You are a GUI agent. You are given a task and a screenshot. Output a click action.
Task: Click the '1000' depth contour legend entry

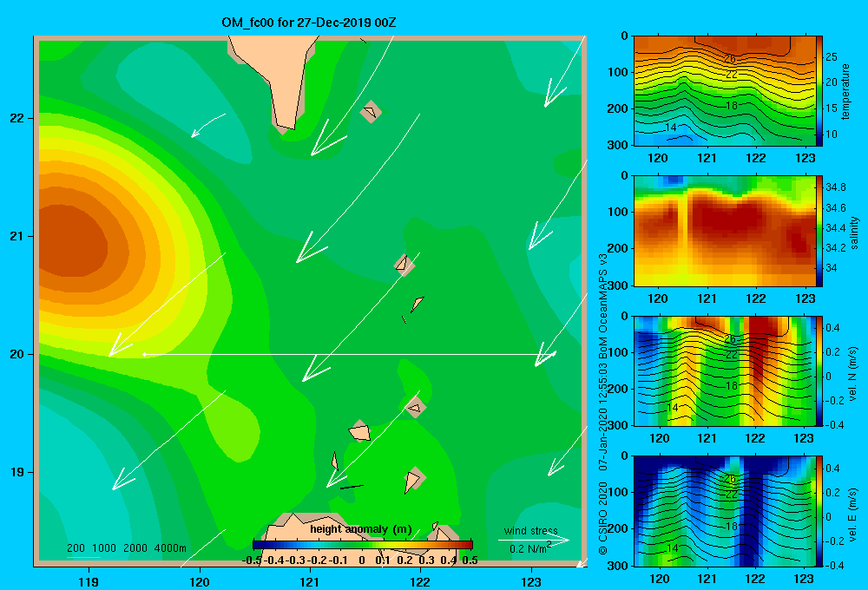point(104,548)
